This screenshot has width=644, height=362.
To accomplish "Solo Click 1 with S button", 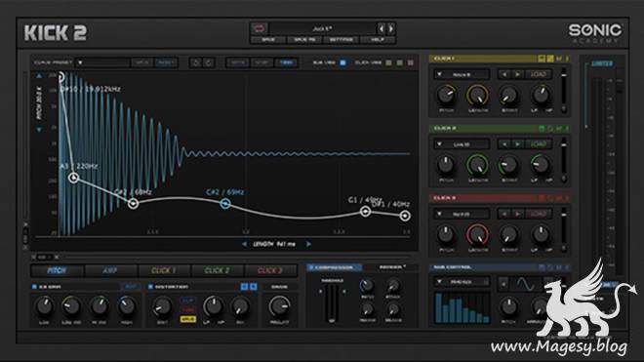I will pyautogui.click(x=567, y=59).
